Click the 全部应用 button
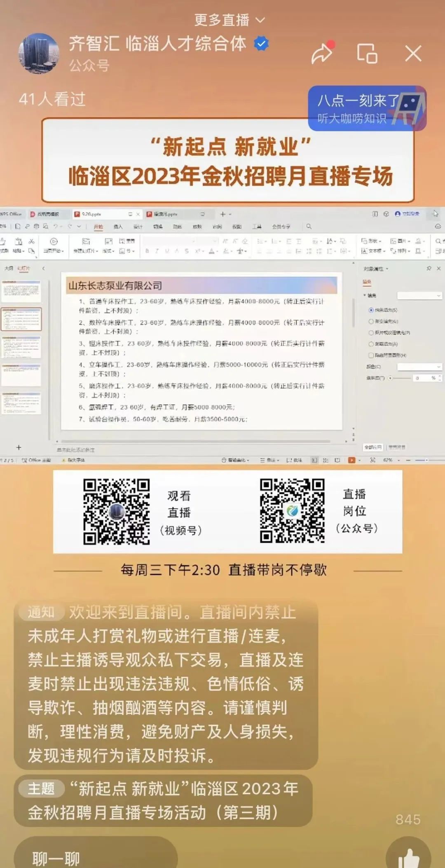Screen dimensions: 445x868 click(x=373, y=447)
